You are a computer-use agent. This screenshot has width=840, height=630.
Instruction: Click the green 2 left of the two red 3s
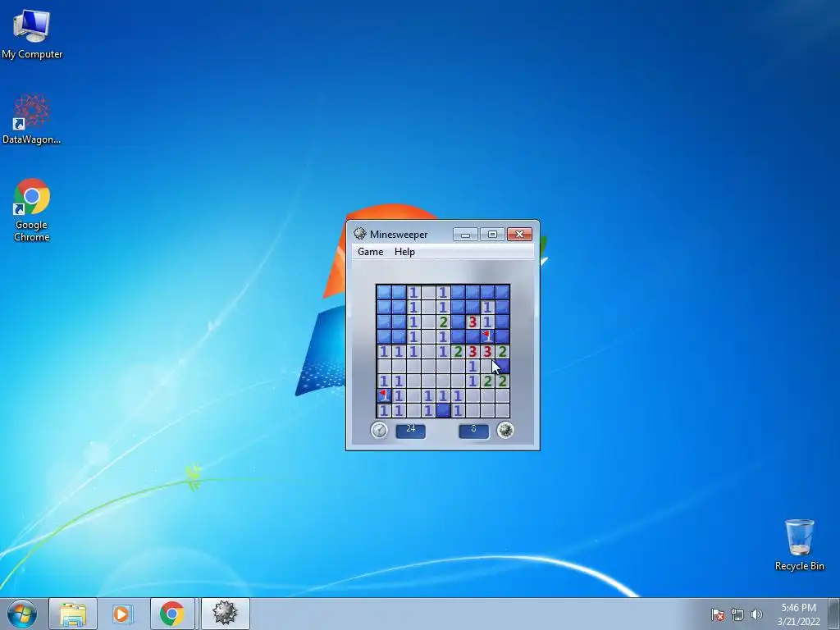(x=458, y=351)
